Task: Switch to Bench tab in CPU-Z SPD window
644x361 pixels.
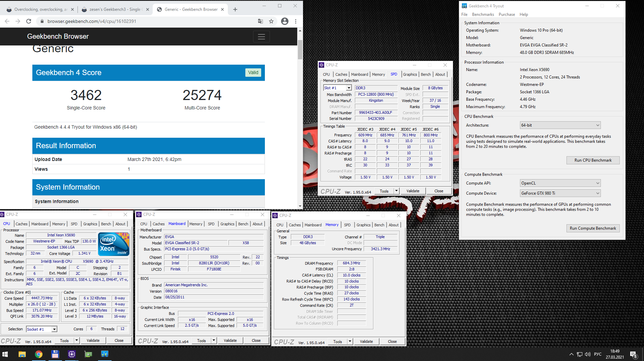Action: (426, 74)
